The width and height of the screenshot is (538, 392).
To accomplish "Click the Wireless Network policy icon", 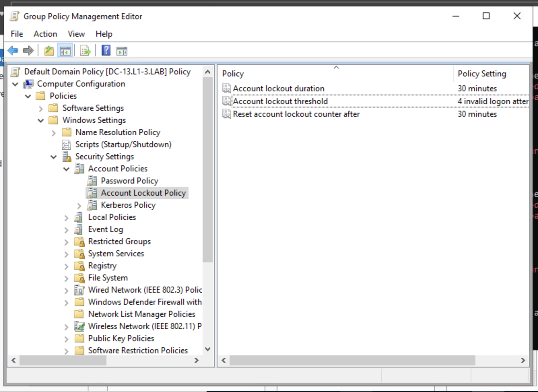I will click(x=79, y=326).
